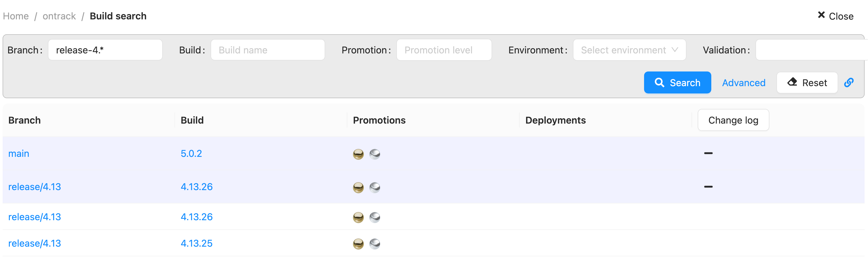
Task: Open the Change log
Action: coord(733,120)
